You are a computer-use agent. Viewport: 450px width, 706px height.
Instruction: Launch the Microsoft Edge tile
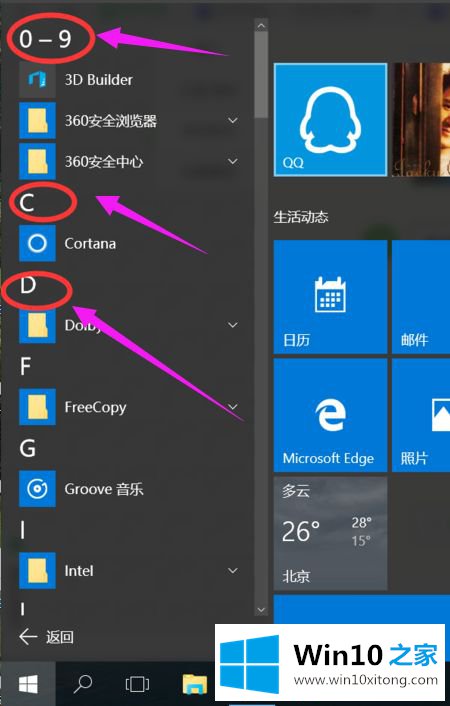330,415
